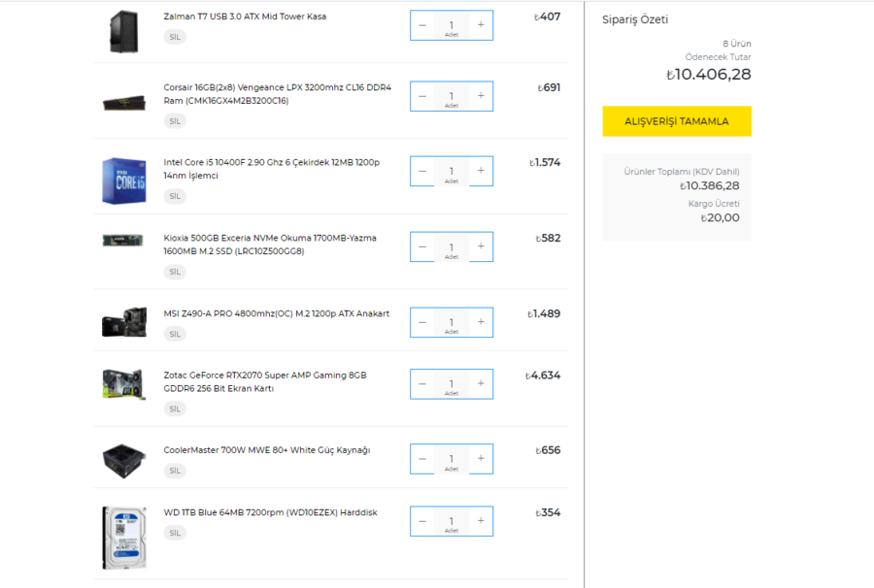This screenshot has height=588, width=874.
Task: Click the ALIŞVERİŞİ TAMAMLA checkout button
Action: [677, 121]
